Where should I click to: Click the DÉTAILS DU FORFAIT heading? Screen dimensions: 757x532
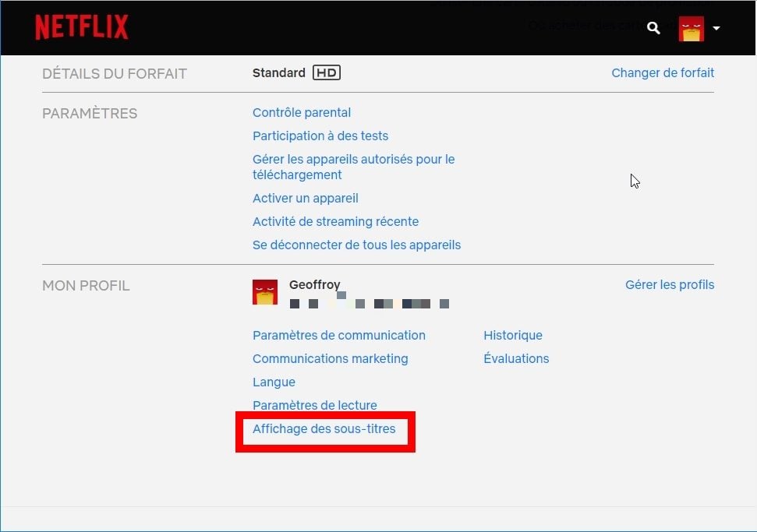(115, 74)
